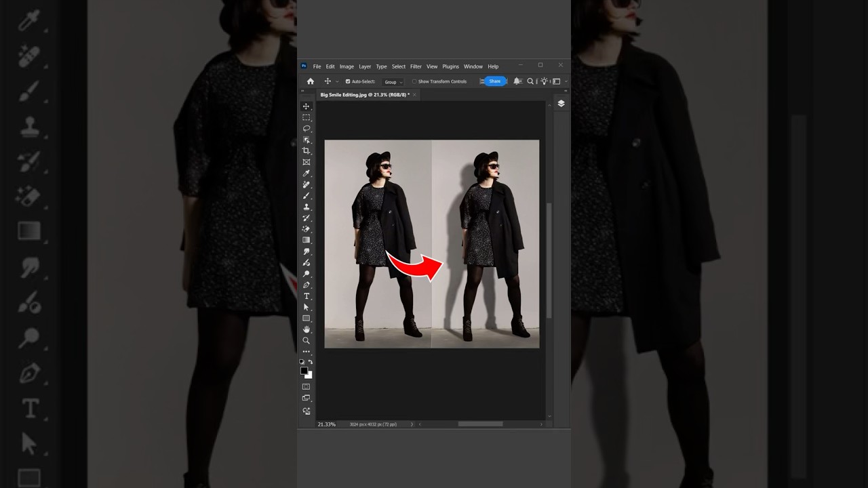The image size is (868, 488).
Task: Uncheck the Auto-Select checkbox
Action: pos(348,81)
